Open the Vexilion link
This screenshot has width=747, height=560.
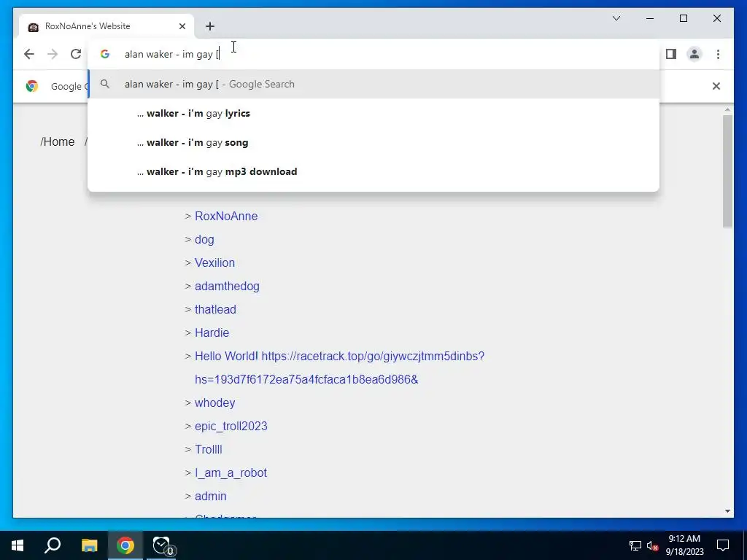tap(215, 262)
